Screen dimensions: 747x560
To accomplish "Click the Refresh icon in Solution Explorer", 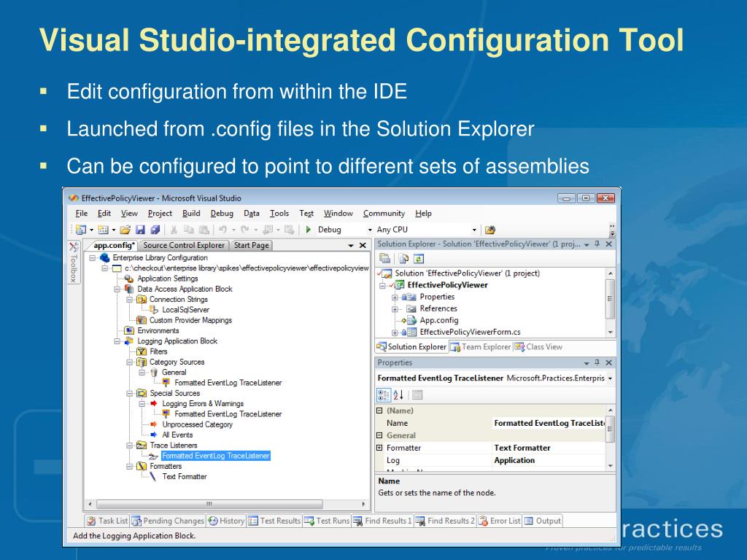I will [418, 259].
